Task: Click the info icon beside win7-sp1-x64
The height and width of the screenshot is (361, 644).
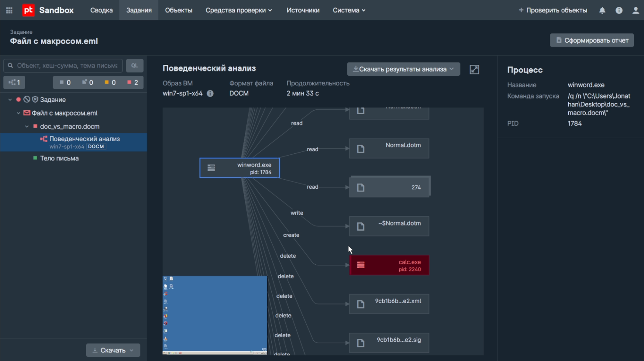Action: (x=210, y=94)
